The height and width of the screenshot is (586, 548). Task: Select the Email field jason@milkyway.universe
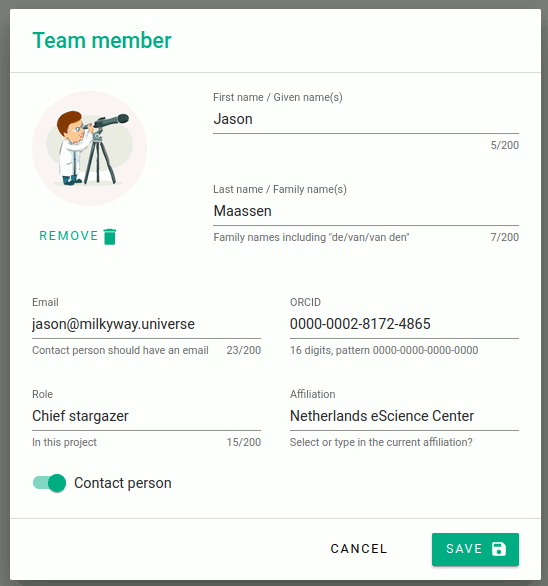(x=146, y=324)
